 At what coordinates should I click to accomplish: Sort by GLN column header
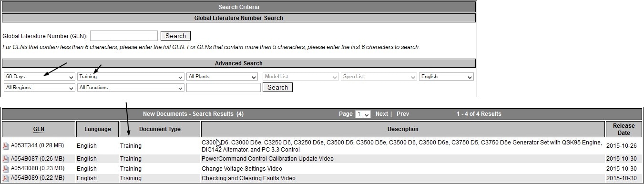[39, 129]
